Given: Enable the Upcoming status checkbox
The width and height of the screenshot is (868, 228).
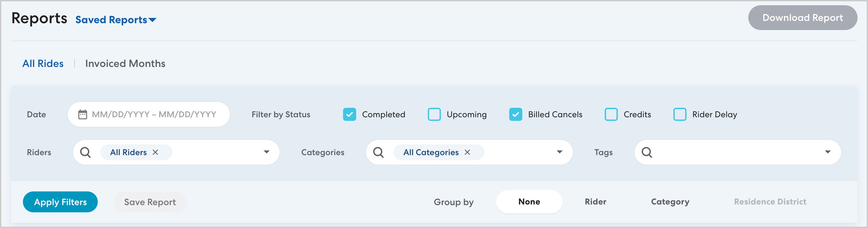Looking at the screenshot, I should (434, 115).
